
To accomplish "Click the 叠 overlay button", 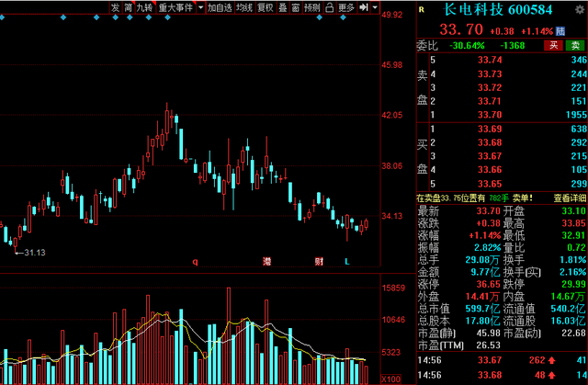I will pyautogui.click(x=283, y=7).
